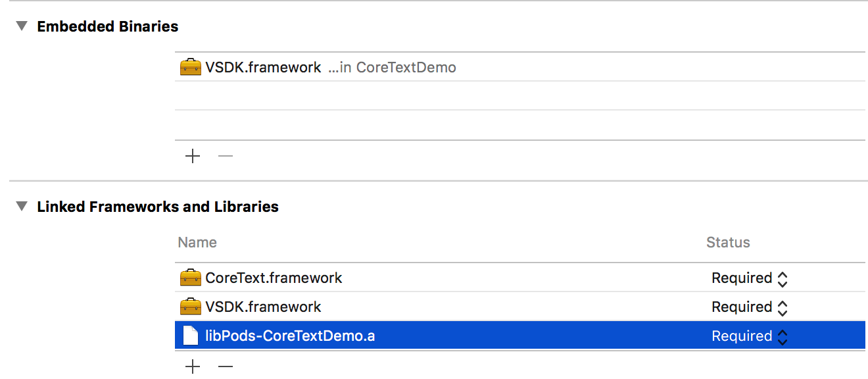Open the Required status dropdown for VSDK.framework
868x379 pixels.
(x=750, y=307)
